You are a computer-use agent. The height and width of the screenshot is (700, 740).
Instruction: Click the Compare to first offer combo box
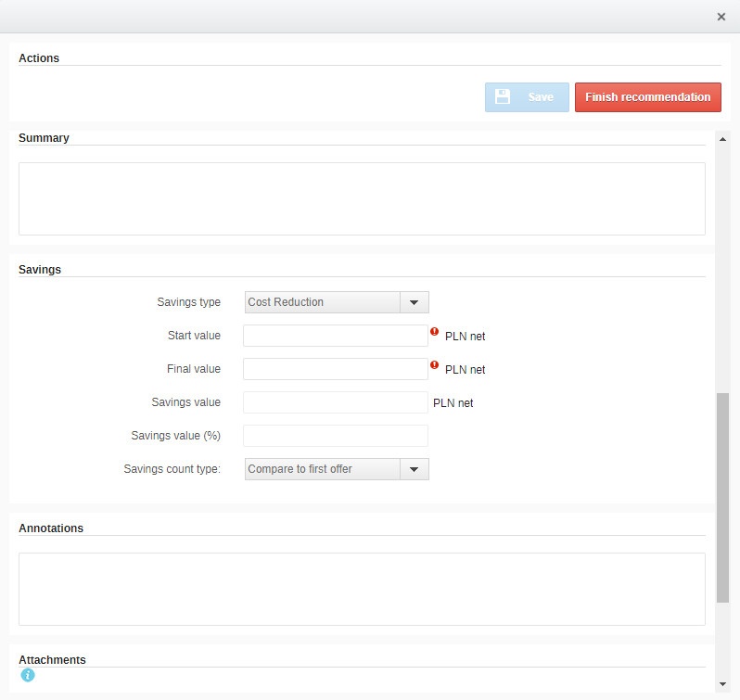pyautogui.click(x=322, y=469)
